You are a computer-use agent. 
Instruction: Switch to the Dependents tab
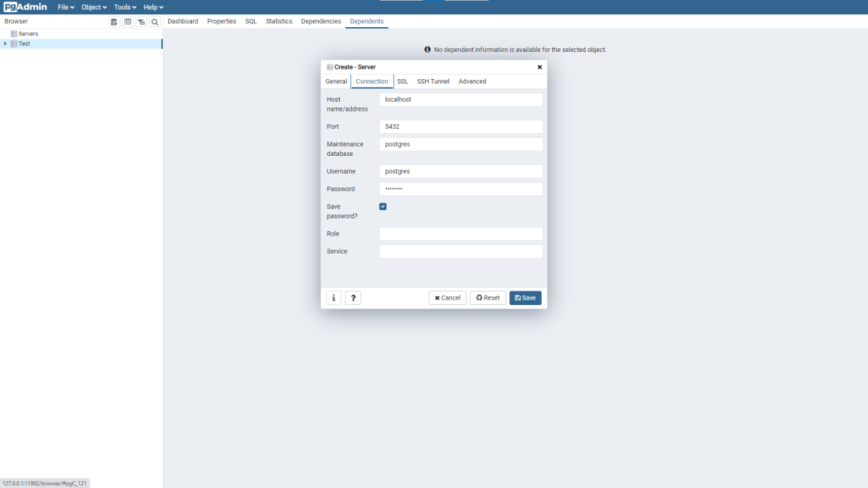point(366,21)
